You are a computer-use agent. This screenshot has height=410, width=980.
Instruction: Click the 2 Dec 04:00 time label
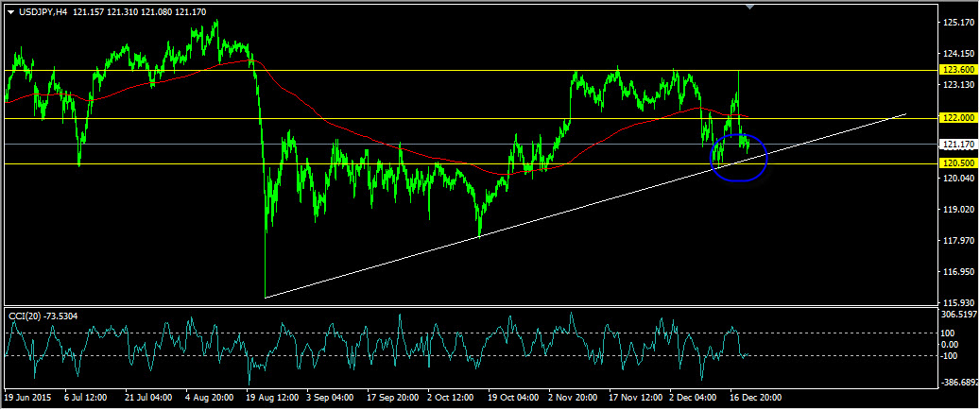click(x=692, y=398)
